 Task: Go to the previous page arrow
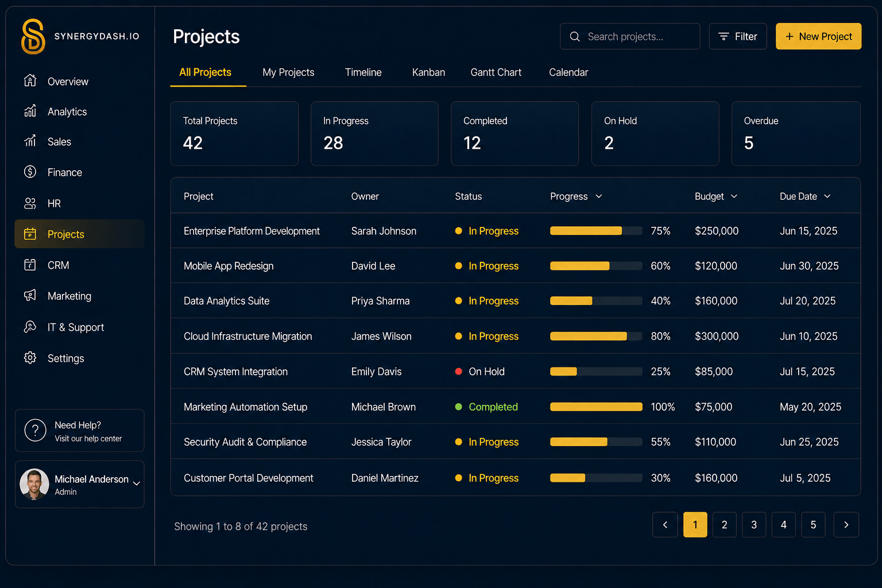pyautogui.click(x=666, y=525)
